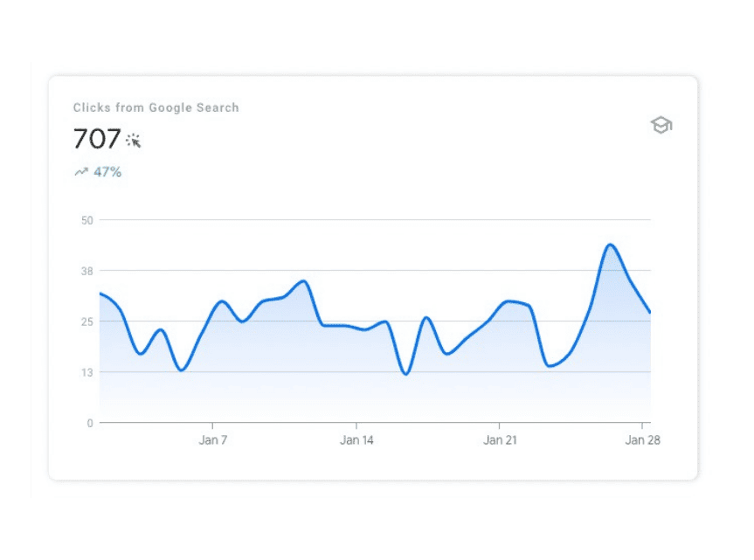Screen dimensions: 754x560
Task: Click the Jan 7 axis label
Action: point(213,439)
